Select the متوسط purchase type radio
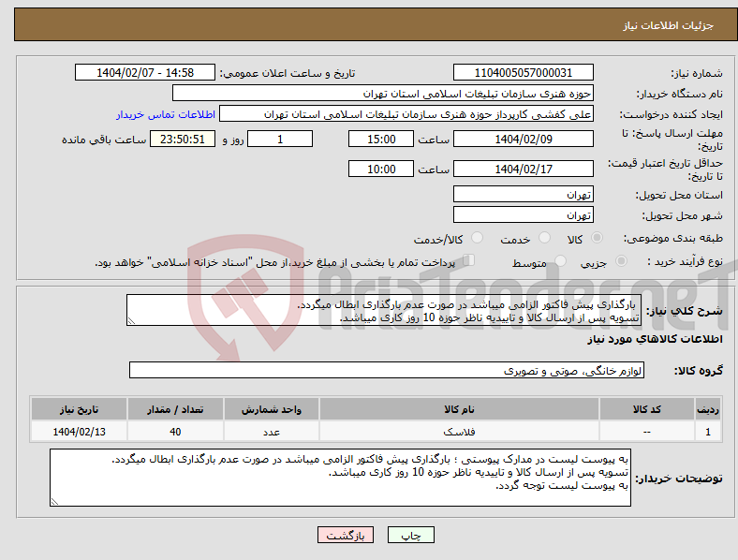 click(560, 261)
